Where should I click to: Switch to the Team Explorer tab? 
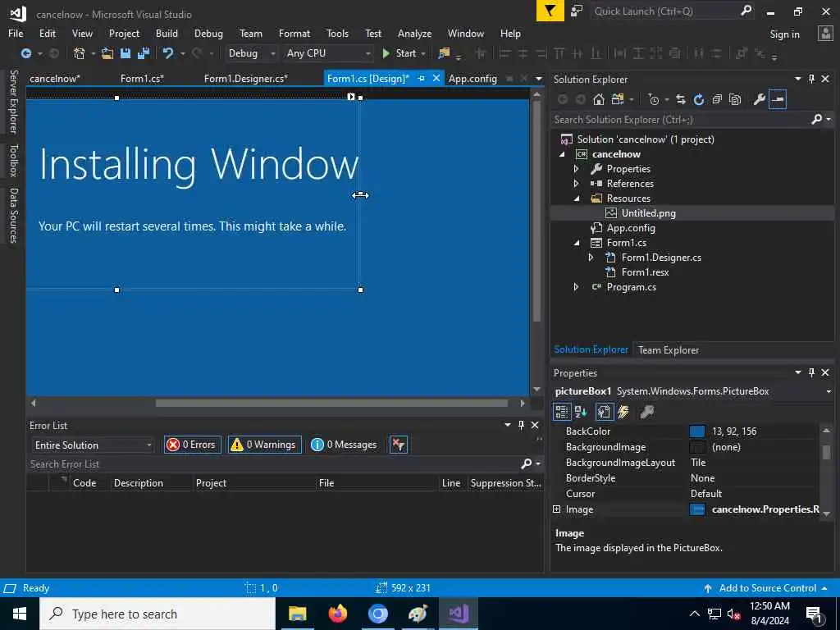[669, 349]
